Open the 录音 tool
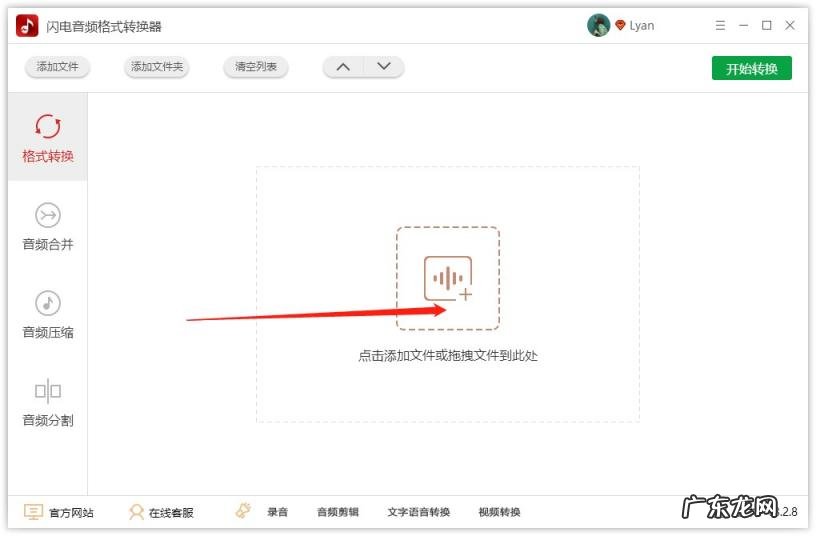Image resolution: width=816 pixels, height=536 pixels. (277, 512)
